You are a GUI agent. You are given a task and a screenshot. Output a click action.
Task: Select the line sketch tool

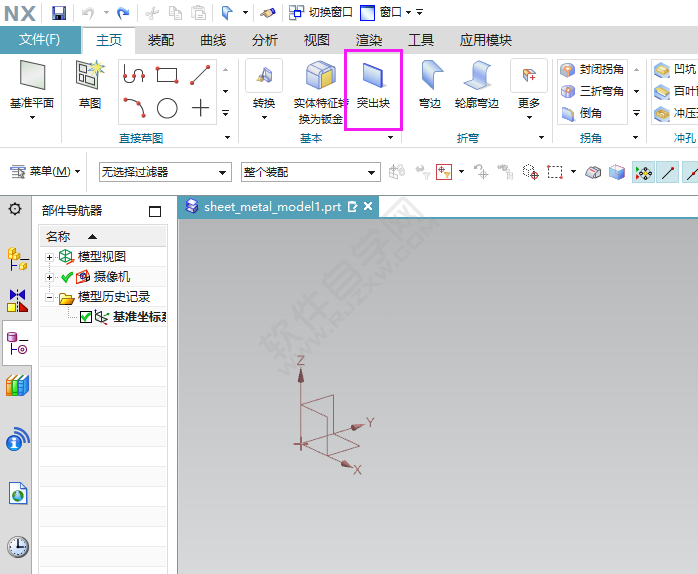[x=200, y=74]
